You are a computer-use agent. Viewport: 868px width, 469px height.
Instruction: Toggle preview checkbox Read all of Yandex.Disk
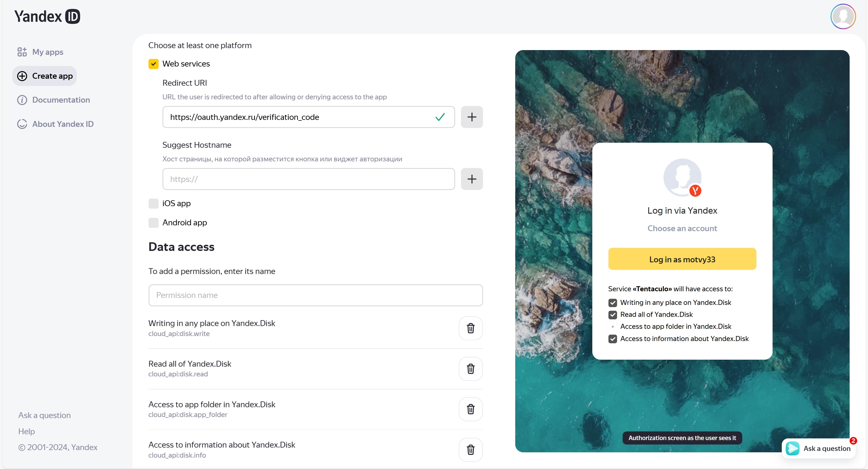tap(613, 315)
